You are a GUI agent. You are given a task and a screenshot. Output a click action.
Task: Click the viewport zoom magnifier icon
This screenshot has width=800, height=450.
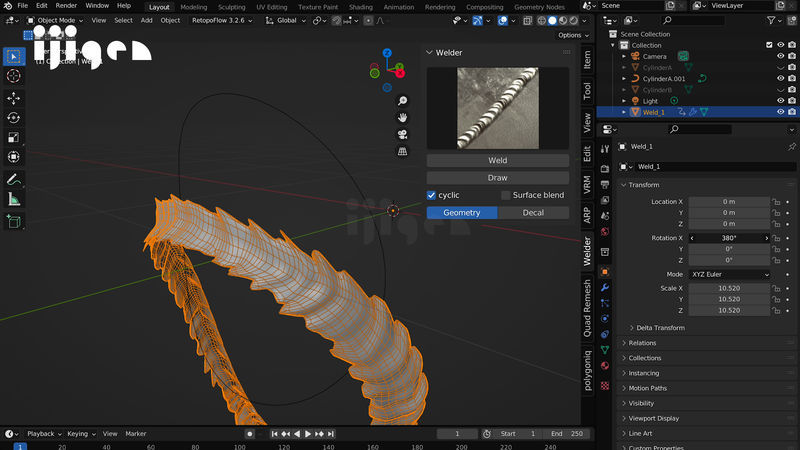pyautogui.click(x=402, y=101)
